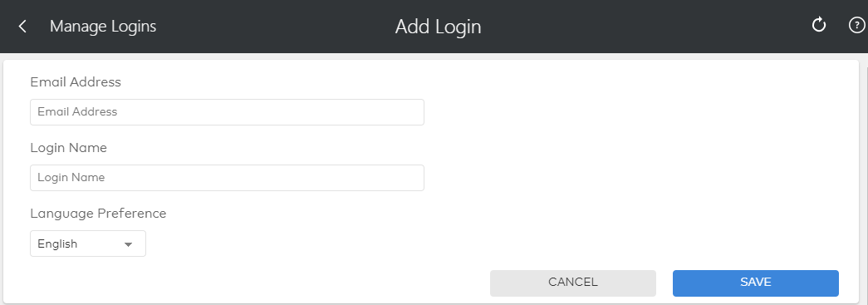Click the Login Name placeholder text
This screenshot has height=305, width=868.
coord(71,178)
